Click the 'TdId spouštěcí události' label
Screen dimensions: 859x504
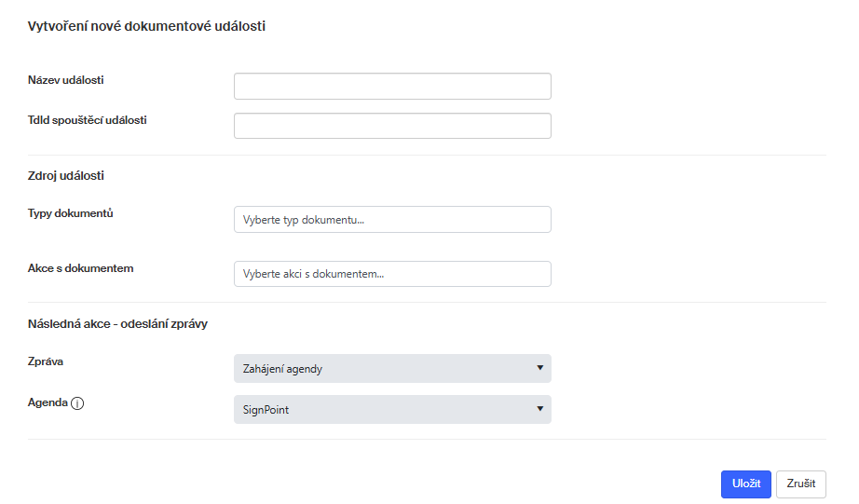click(x=88, y=120)
